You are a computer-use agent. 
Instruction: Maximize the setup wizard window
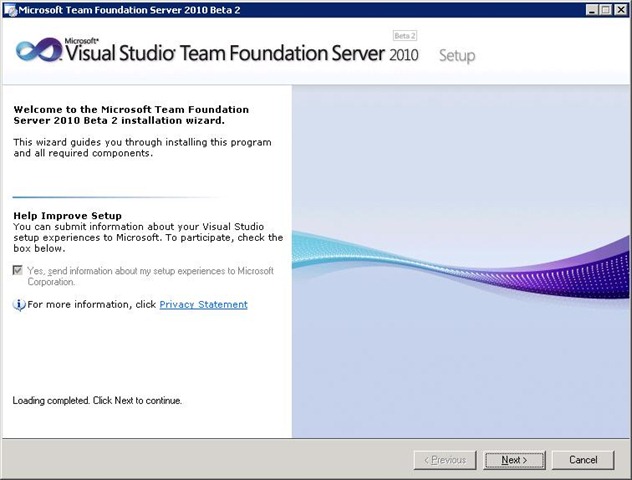pos(605,10)
